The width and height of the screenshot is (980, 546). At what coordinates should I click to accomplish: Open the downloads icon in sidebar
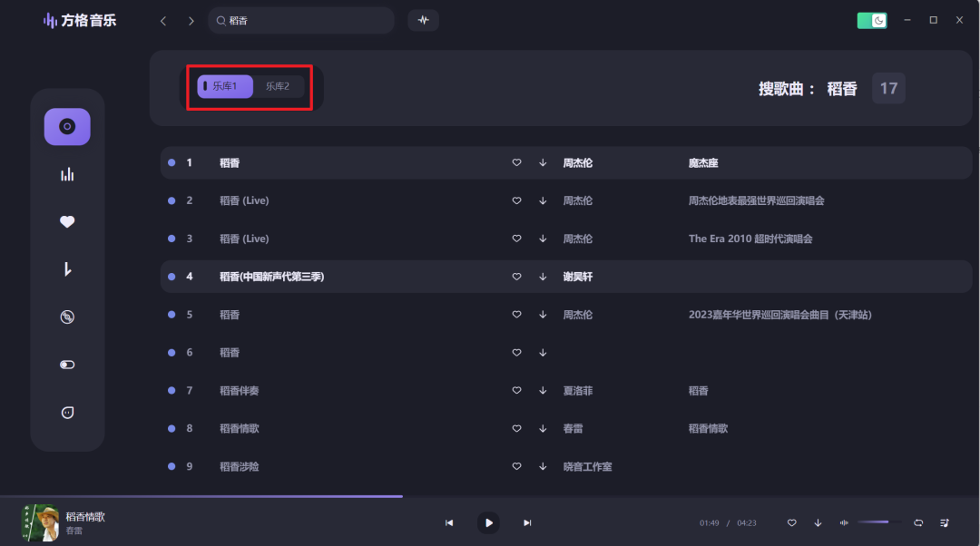click(x=67, y=269)
